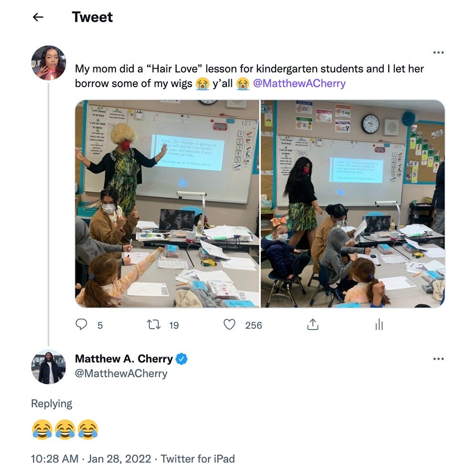Like the tweet with 256 likes
This screenshot has height=476, width=476.
point(229,325)
